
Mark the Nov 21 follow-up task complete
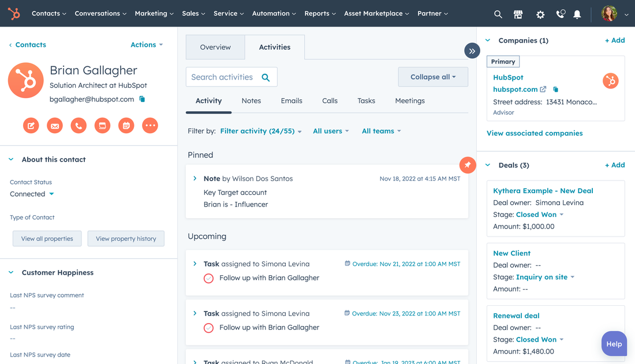(208, 278)
